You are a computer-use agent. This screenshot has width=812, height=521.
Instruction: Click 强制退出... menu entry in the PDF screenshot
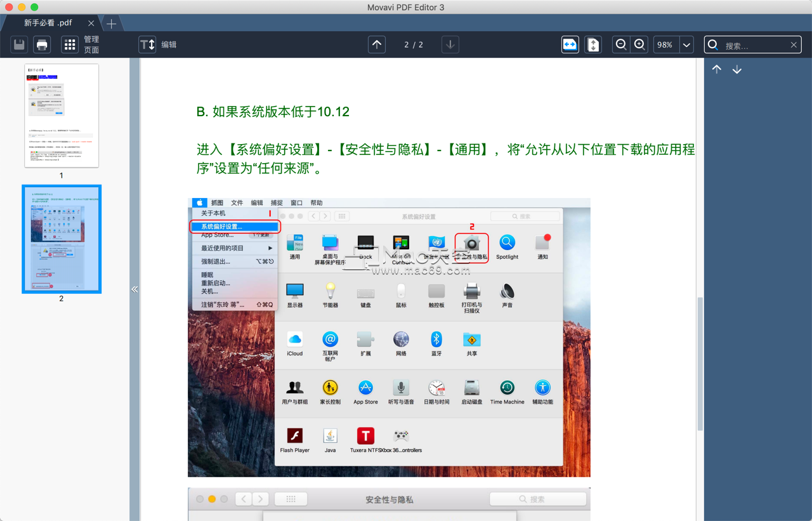click(x=216, y=261)
